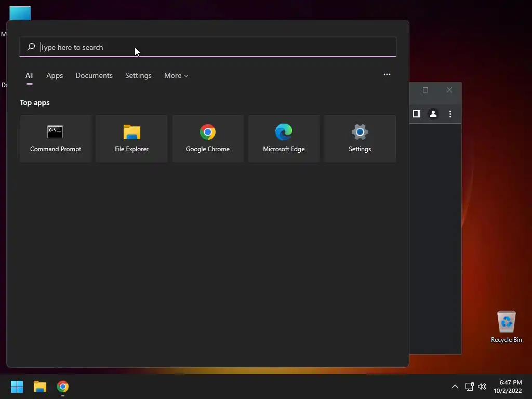Open search panel options ellipsis menu
The width and height of the screenshot is (532, 399).
[387, 74]
